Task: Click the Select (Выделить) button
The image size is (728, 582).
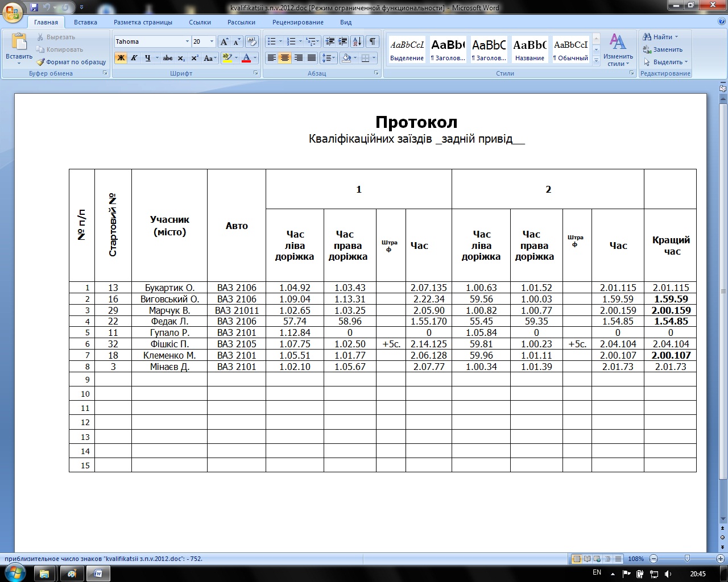Action: tap(665, 62)
